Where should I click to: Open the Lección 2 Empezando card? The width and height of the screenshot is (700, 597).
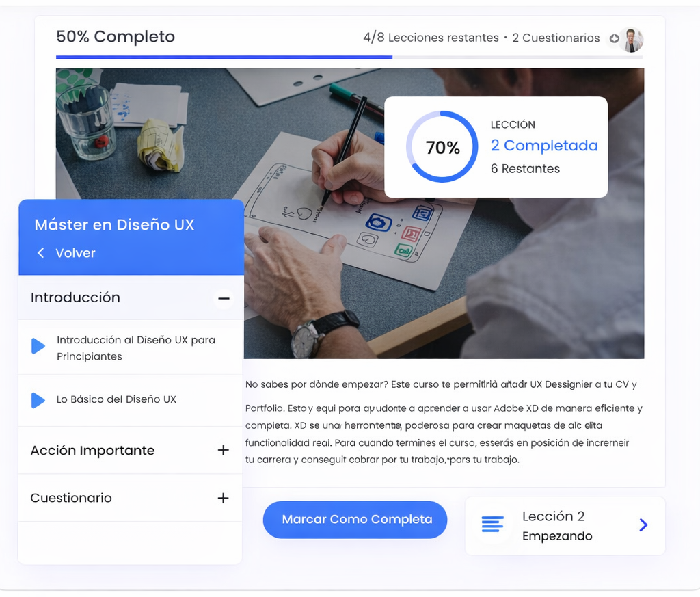click(565, 526)
